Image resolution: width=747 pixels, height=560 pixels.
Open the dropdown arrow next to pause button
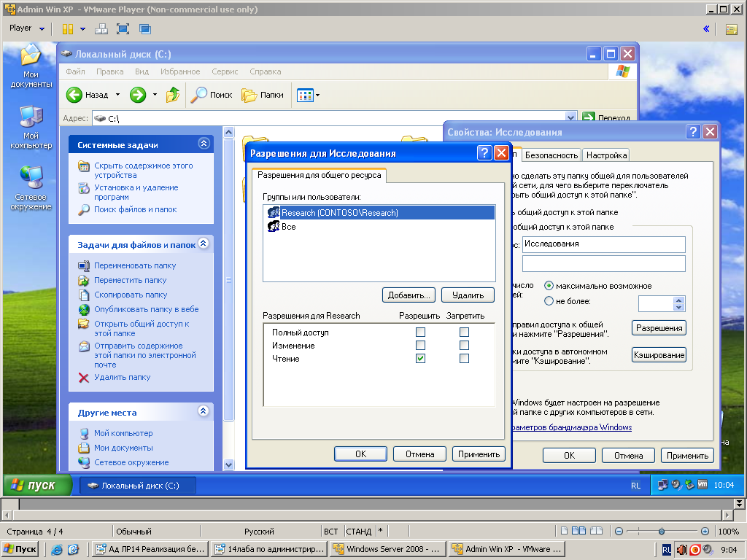click(82, 29)
